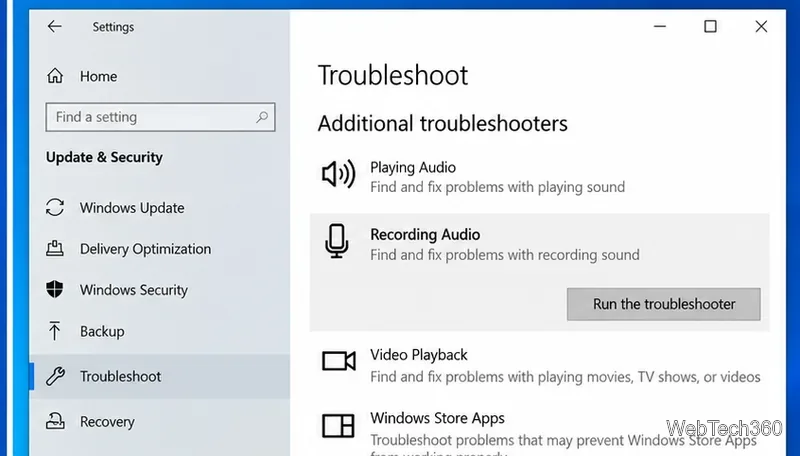Image resolution: width=800 pixels, height=456 pixels.
Task: Minimize the Settings window
Action: click(x=660, y=27)
